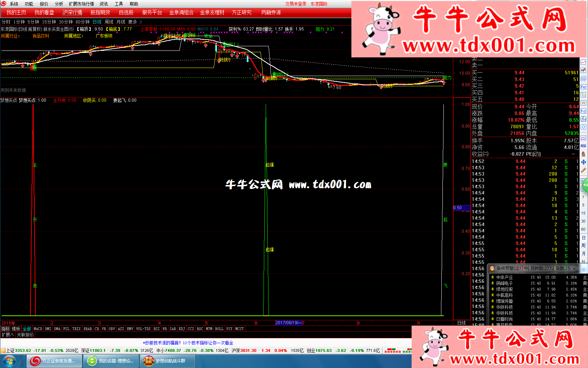Open 我的话题-理想论 taskbar browser window
The width and height of the screenshot is (588, 368).
click(x=111, y=361)
